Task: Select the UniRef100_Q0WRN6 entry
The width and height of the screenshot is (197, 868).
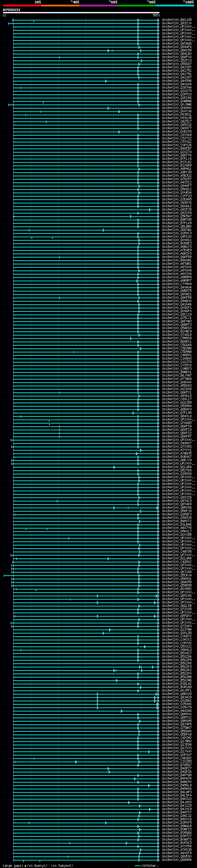Action: (x=177, y=101)
